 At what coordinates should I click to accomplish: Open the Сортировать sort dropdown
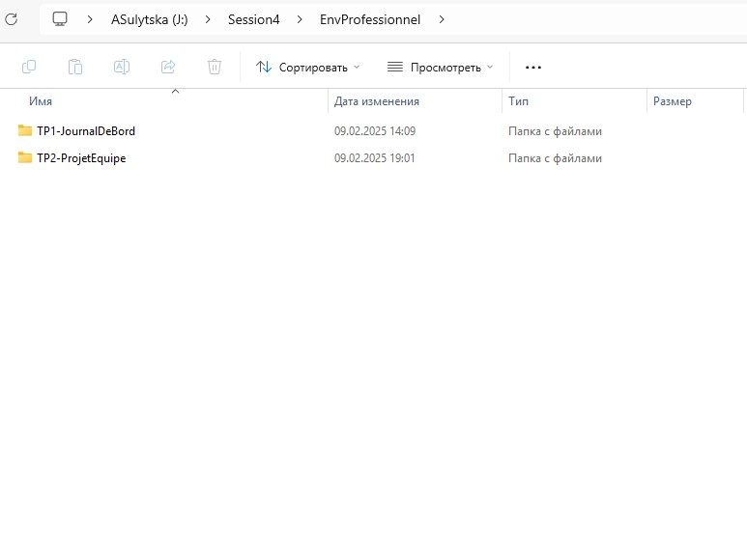[308, 68]
